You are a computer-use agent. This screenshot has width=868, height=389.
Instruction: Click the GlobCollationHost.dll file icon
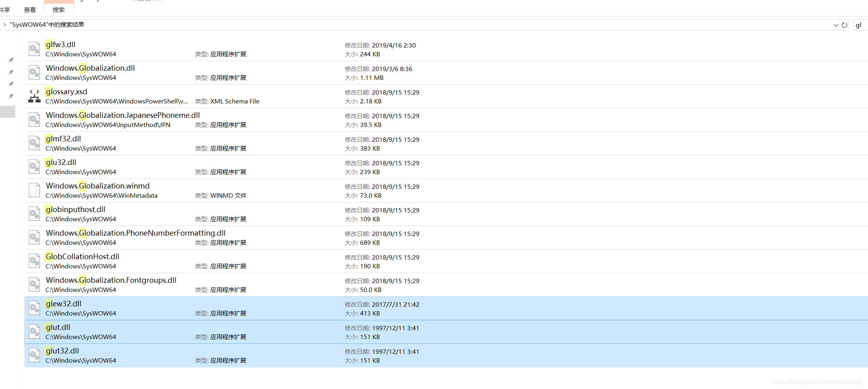[x=34, y=261]
